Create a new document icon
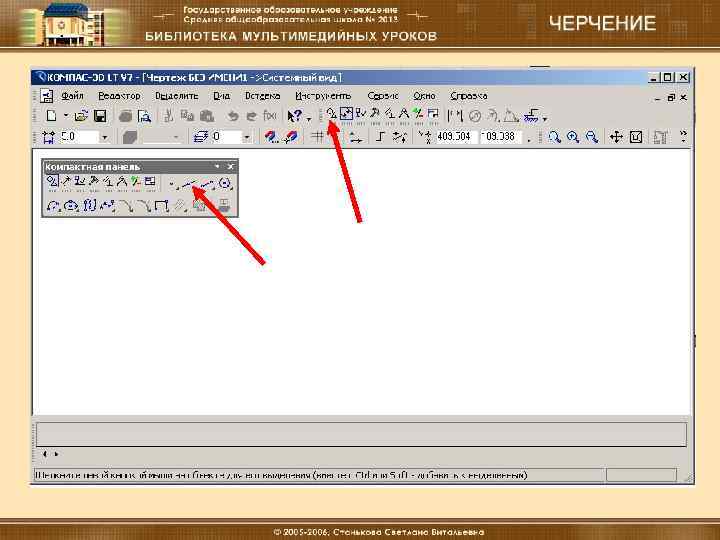Screen dimensions: 720x540 (x=51, y=116)
